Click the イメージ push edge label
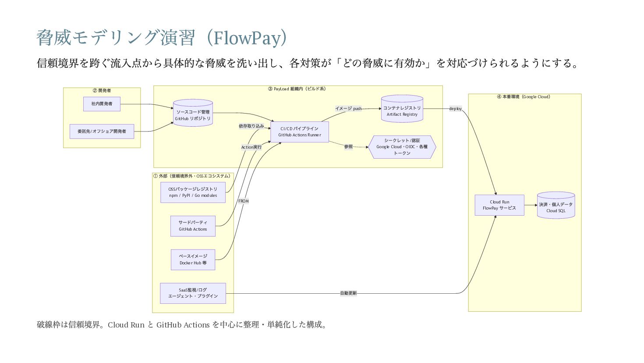Screen dimensions: 644x363 tap(349, 109)
